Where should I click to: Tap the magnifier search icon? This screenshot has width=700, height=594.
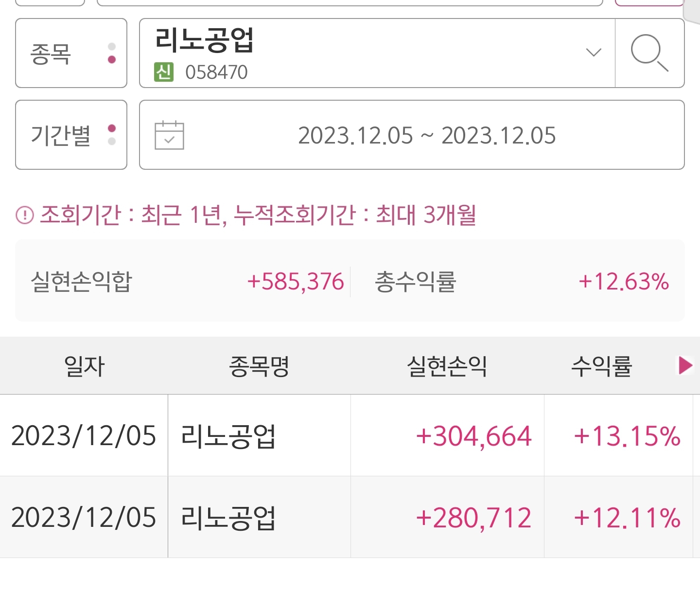click(x=649, y=53)
